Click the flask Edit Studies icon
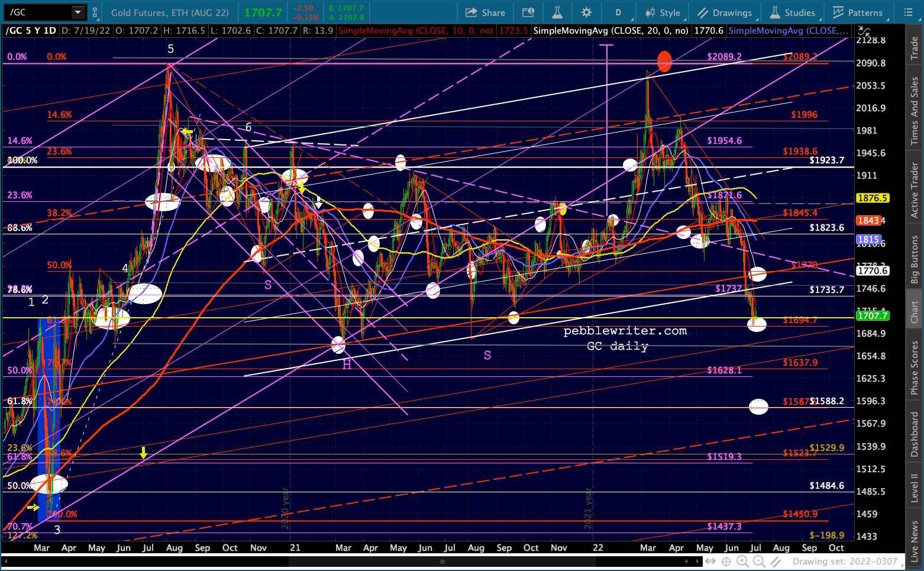Screen dimensions: 924x571 (x=557, y=12)
